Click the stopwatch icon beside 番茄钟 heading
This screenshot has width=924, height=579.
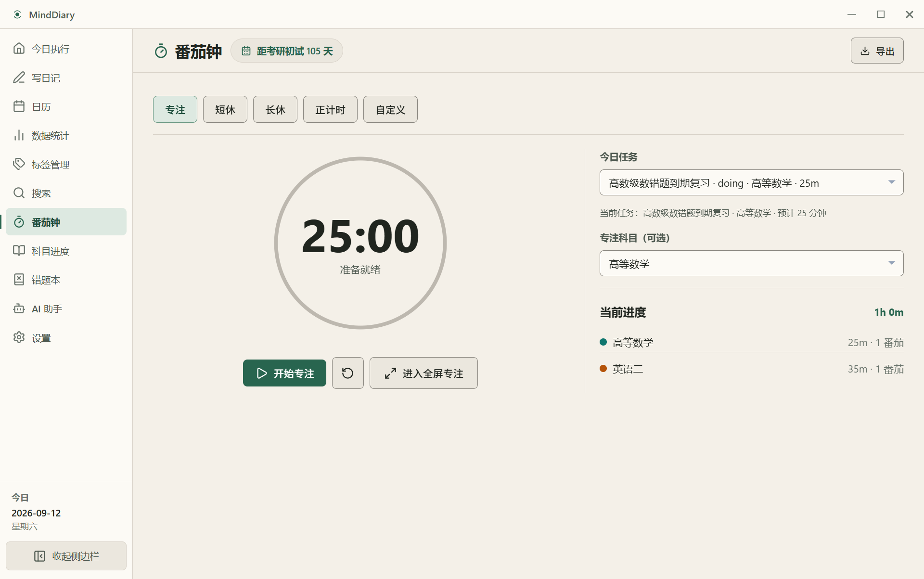pos(161,51)
